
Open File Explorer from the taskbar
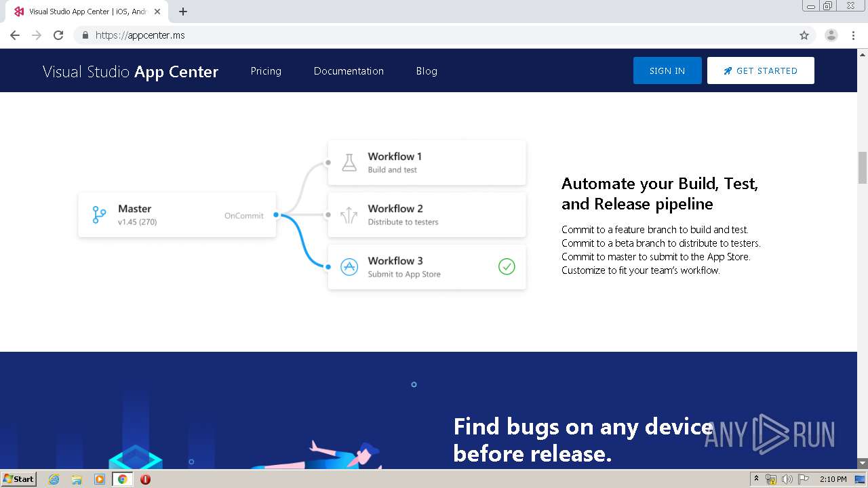click(x=77, y=479)
